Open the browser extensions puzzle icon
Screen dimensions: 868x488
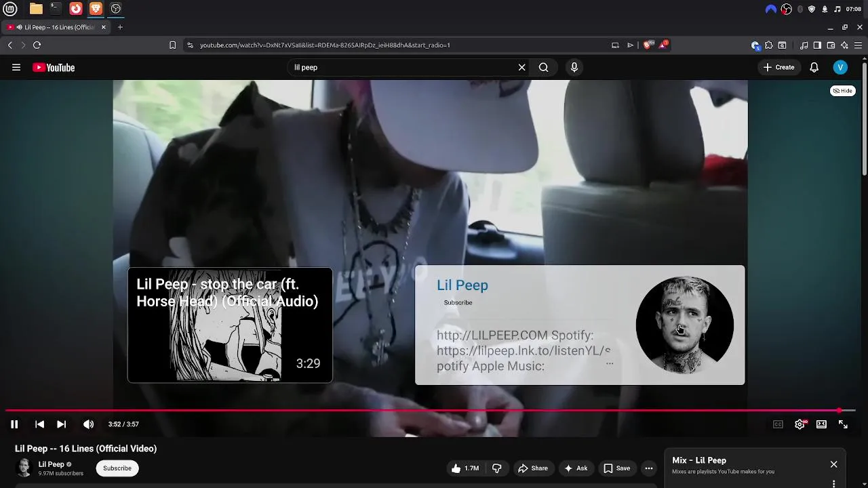click(768, 45)
